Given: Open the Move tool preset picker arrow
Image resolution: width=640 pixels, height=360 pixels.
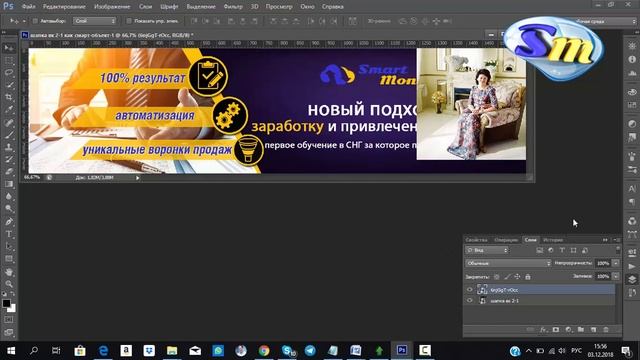Looking at the screenshot, I should [24, 21].
